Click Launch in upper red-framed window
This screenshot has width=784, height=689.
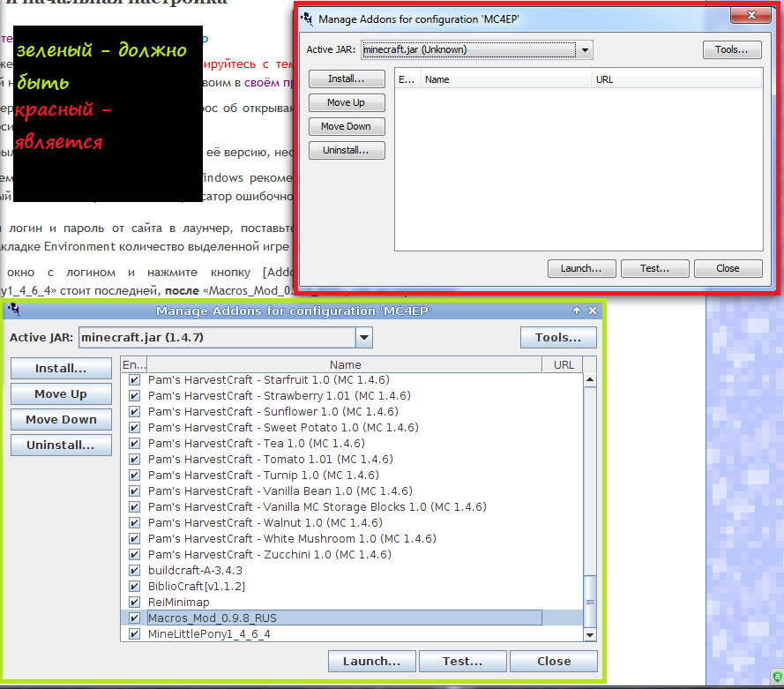581,268
